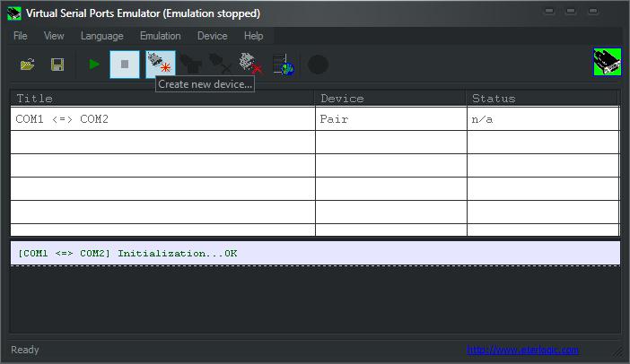Click the application icon in the title bar

tap(14, 13)
